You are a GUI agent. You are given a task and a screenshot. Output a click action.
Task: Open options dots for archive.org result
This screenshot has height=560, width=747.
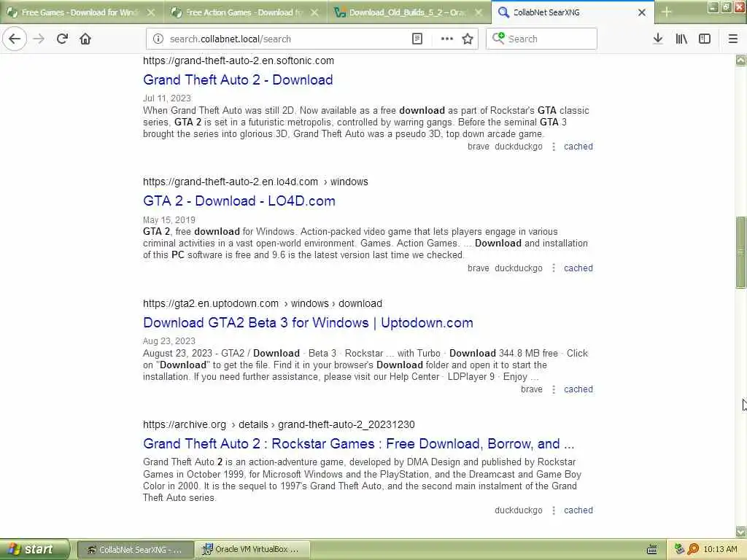554,510
